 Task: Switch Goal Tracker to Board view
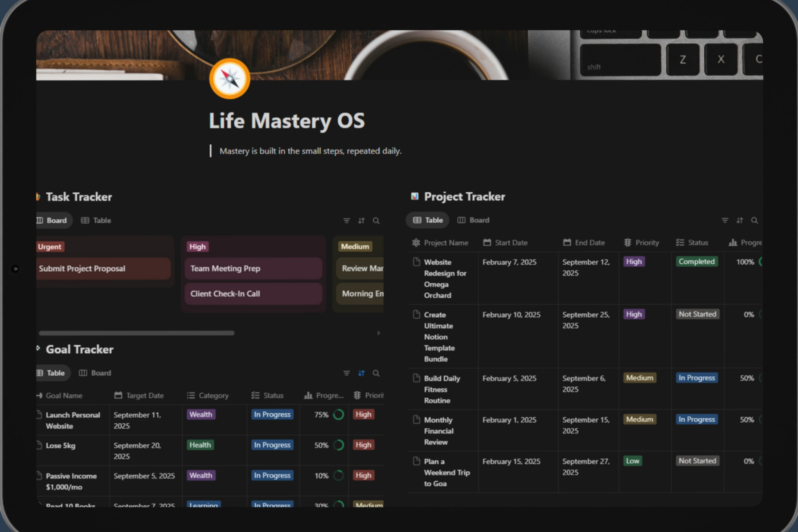tap(95, 373)
